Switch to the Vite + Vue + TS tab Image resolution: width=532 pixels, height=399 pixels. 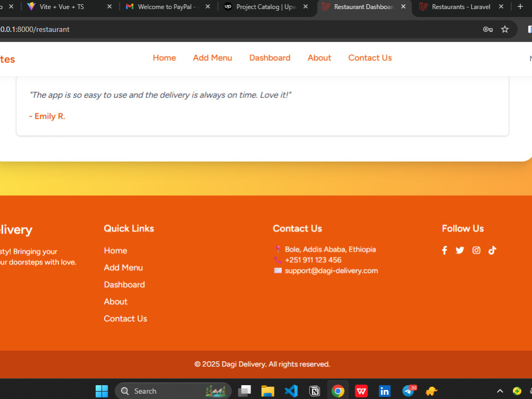(x=70, y=7)
